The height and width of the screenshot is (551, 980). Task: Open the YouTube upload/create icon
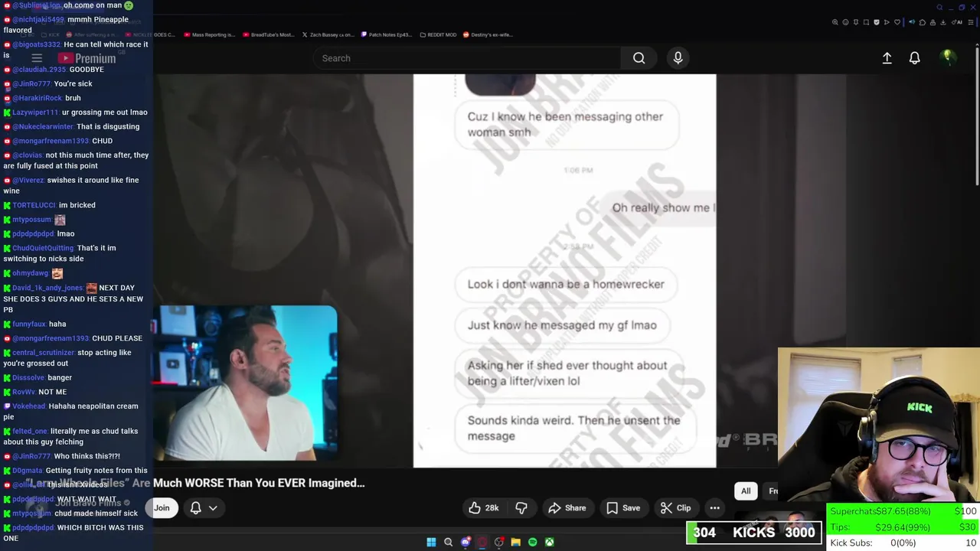click(x=887, y=58)
